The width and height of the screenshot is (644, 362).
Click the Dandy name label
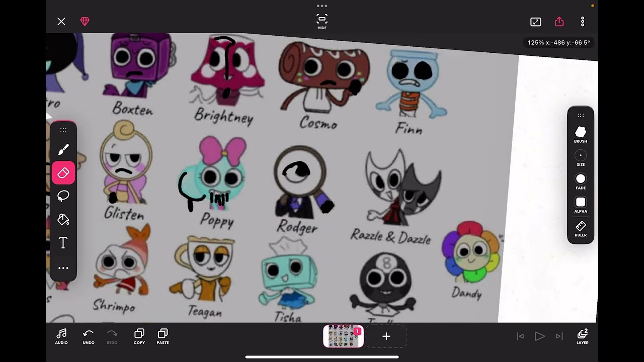point(466,292)
